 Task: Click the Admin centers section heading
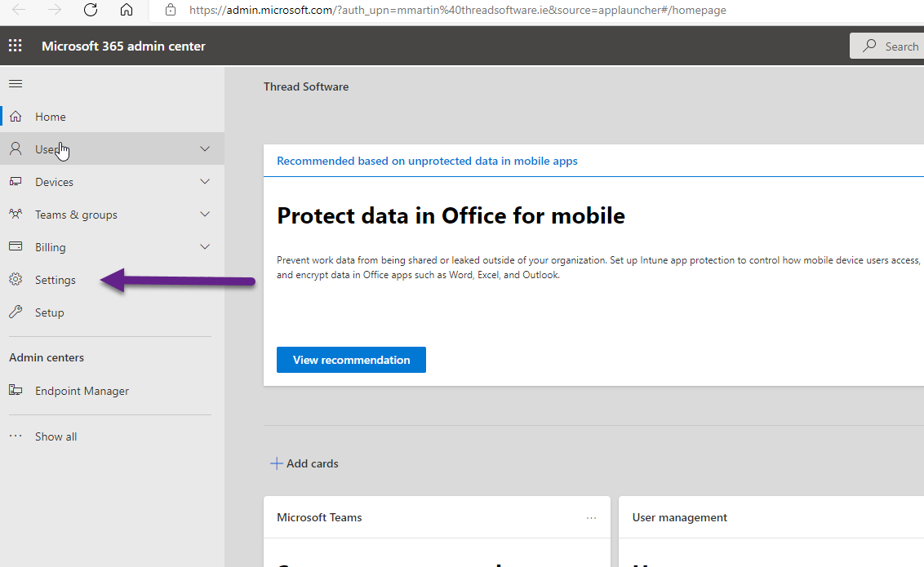(x=47, y=357)
